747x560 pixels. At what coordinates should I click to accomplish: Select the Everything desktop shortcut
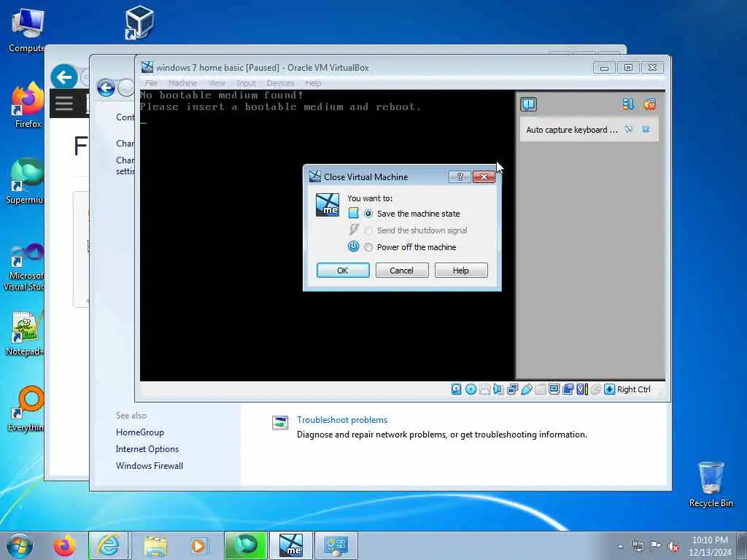26,408
